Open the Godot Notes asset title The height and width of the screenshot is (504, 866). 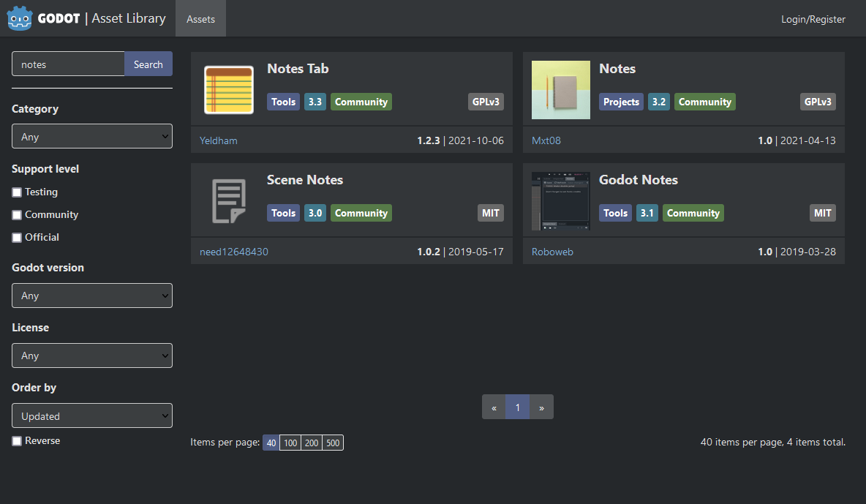click(639, 180)
